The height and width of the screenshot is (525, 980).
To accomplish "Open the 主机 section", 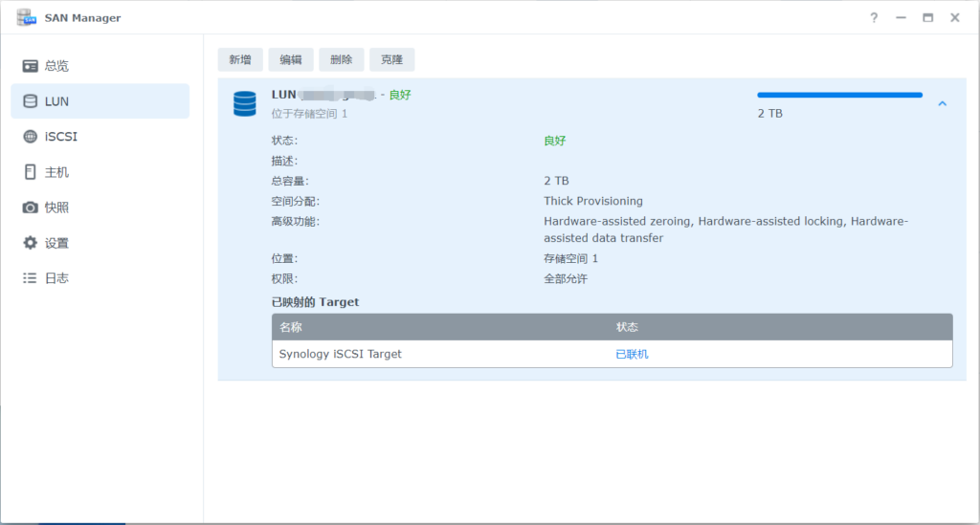I will 100,172.
